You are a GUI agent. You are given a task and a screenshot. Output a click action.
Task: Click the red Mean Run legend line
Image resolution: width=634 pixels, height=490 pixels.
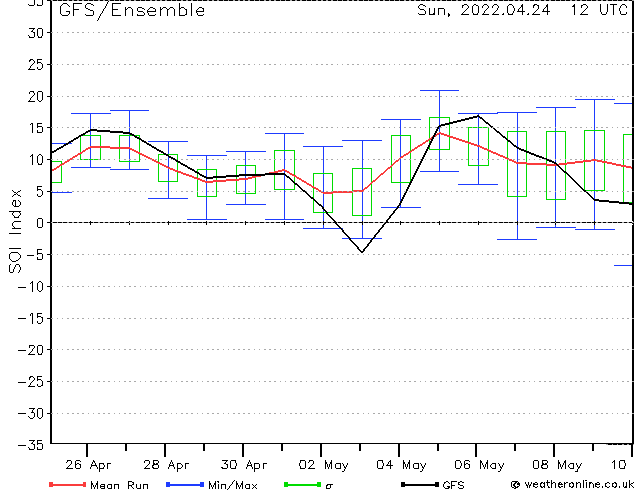point(67,484)
